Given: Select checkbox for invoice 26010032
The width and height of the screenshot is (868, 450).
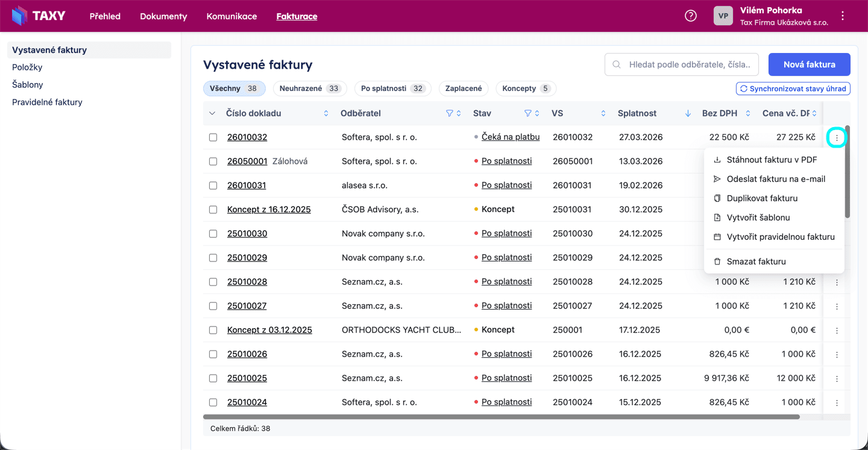Looking at the screenshot, I should (213, 137).
